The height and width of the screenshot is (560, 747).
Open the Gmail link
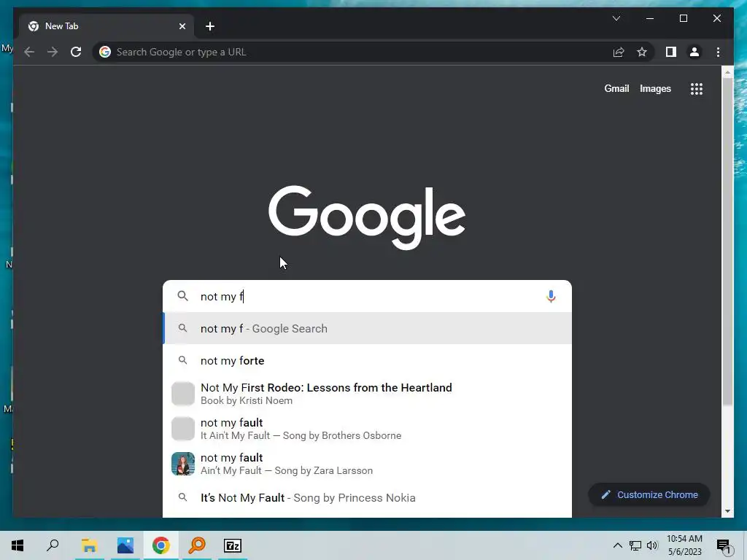tap(616, 88)
